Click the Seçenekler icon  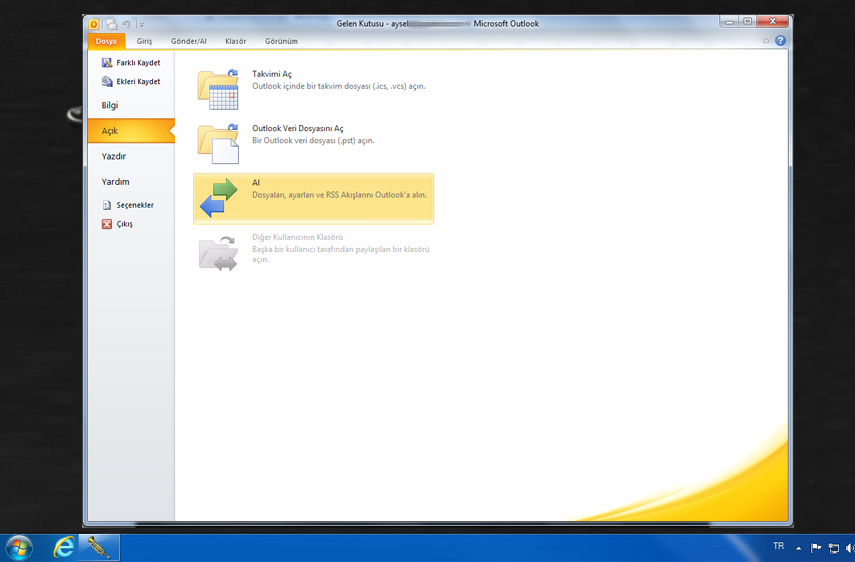pyautogui.click(x=107, y=205)
